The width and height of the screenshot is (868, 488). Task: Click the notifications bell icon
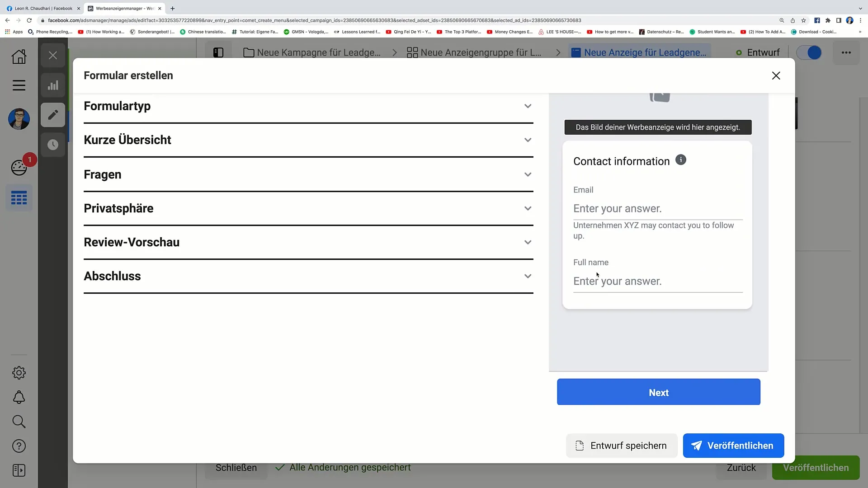tap(19, 398)
